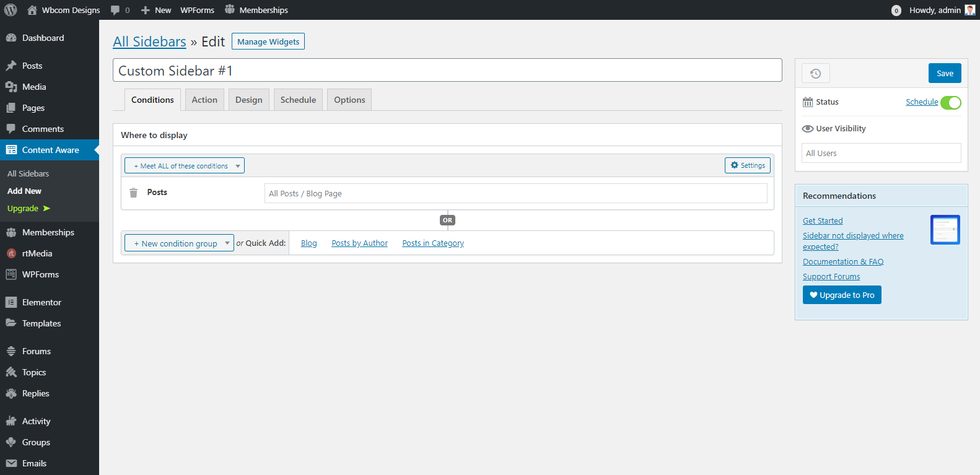Click the notification count badge near Howdy
The height and width of the screenshot is (475, 980).
pos(896,11)
